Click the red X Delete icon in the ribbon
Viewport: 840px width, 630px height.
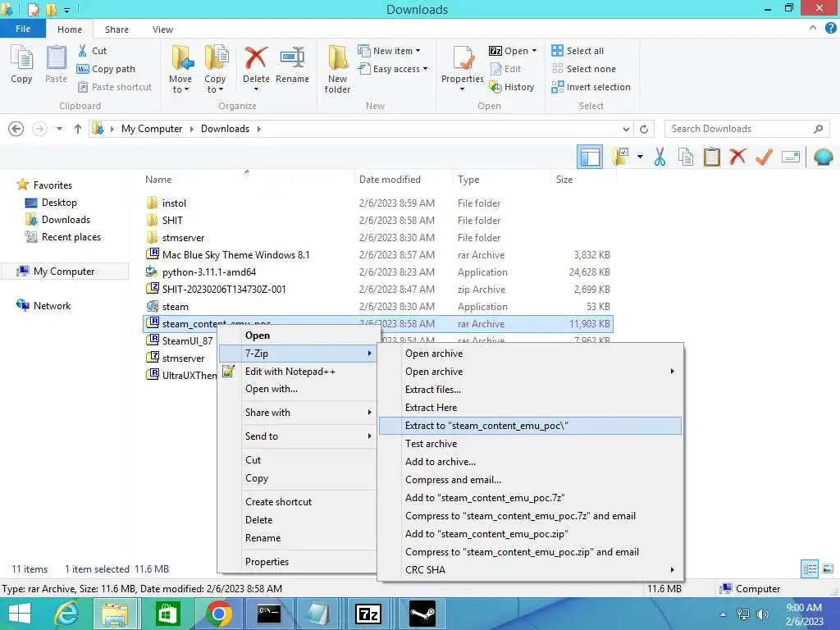[x=256, y=57]
